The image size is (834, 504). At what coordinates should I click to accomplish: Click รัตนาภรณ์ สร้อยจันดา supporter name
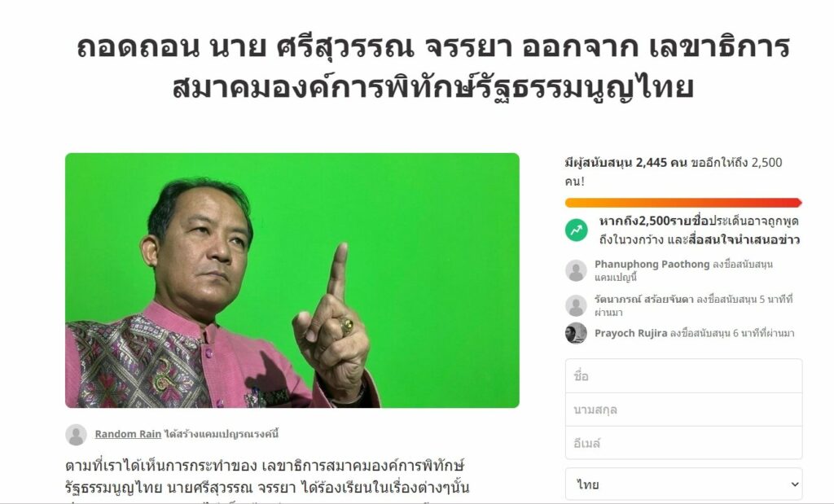[644, 300]
